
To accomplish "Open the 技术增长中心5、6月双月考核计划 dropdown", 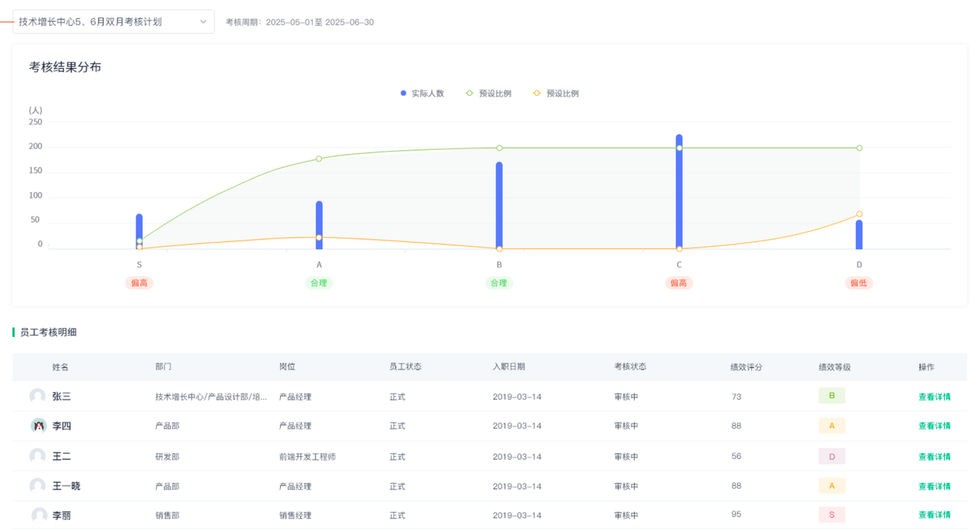I will click(x=107, y=22).
